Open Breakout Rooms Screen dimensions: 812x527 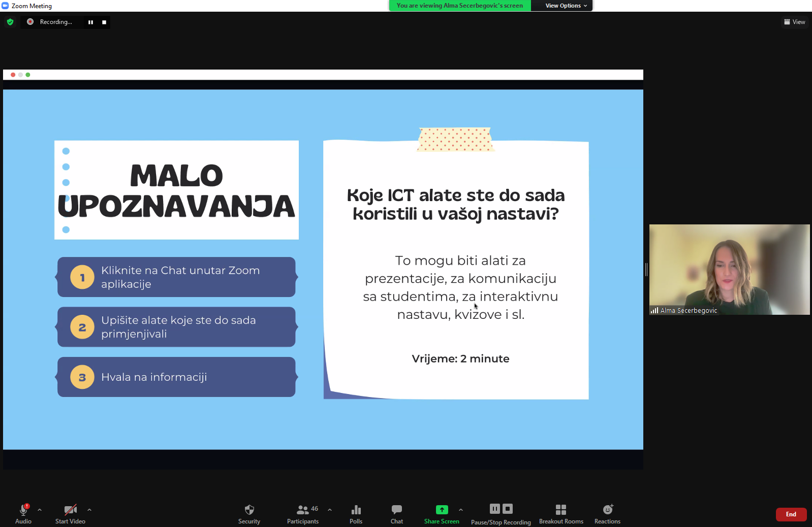[561, 510]
